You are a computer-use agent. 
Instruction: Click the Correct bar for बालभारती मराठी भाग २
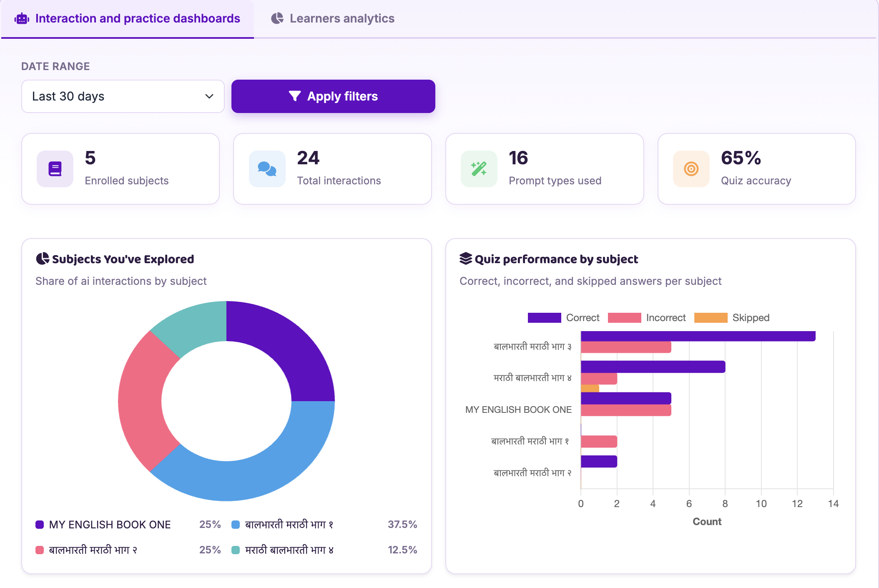(x=599, y=462)
